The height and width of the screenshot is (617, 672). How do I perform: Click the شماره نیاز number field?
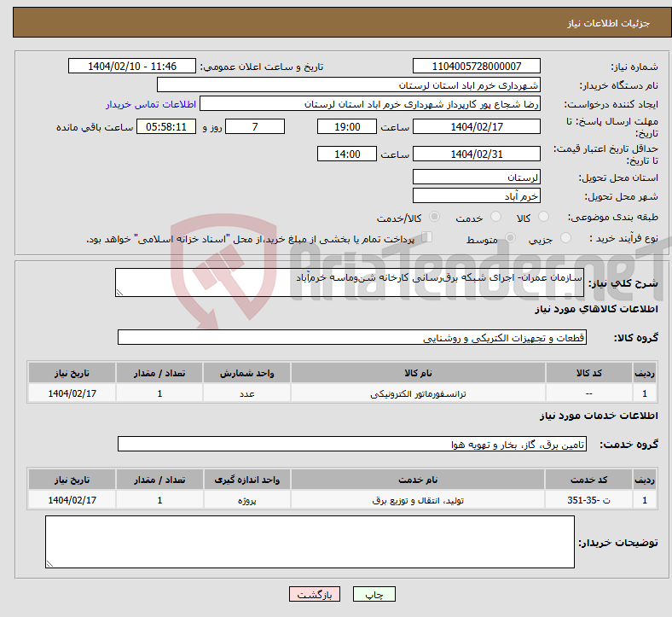(x=476, y=66)
